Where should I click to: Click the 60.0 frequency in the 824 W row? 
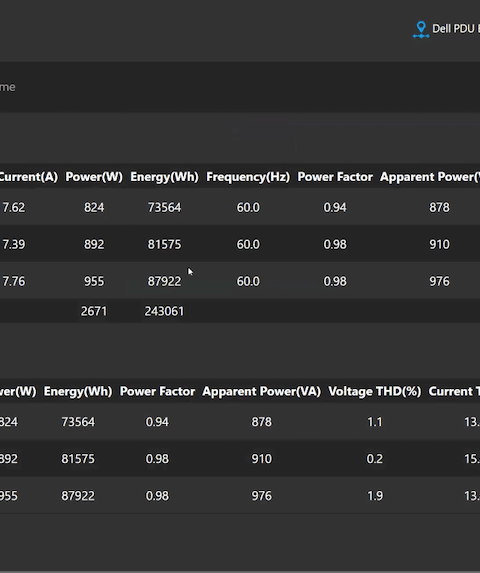click(x=248, y=208)
